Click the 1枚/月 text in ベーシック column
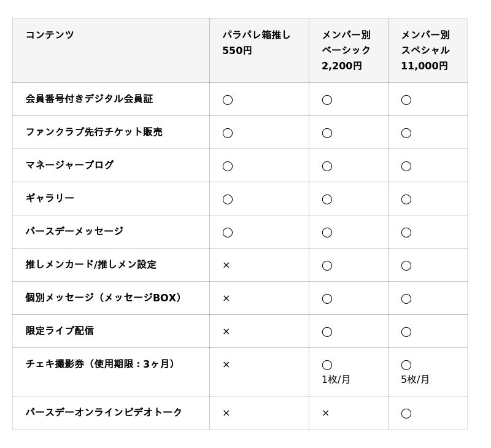Screen dimensions: 491x448 pos(336,379)
